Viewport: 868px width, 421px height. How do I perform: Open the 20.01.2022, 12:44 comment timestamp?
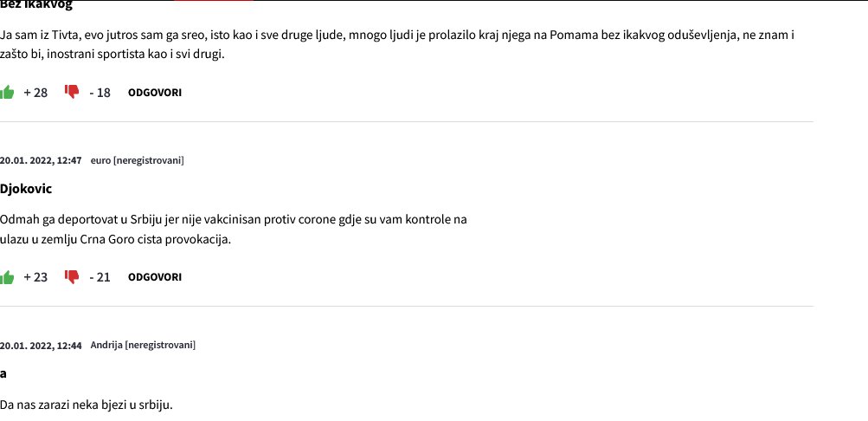click(41, 346)
